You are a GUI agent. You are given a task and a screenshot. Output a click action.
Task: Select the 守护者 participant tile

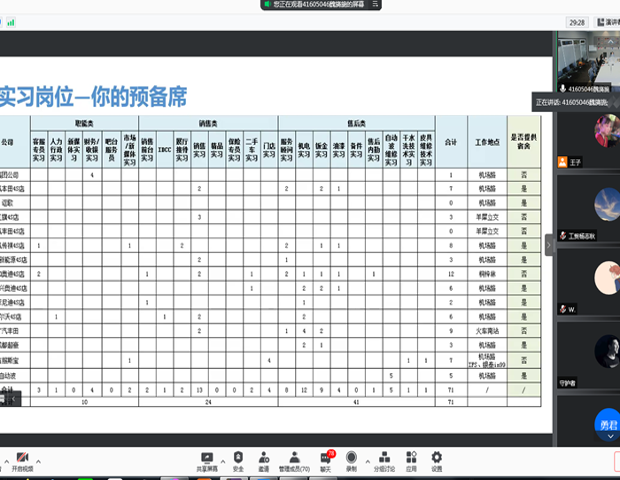(588, 355)
